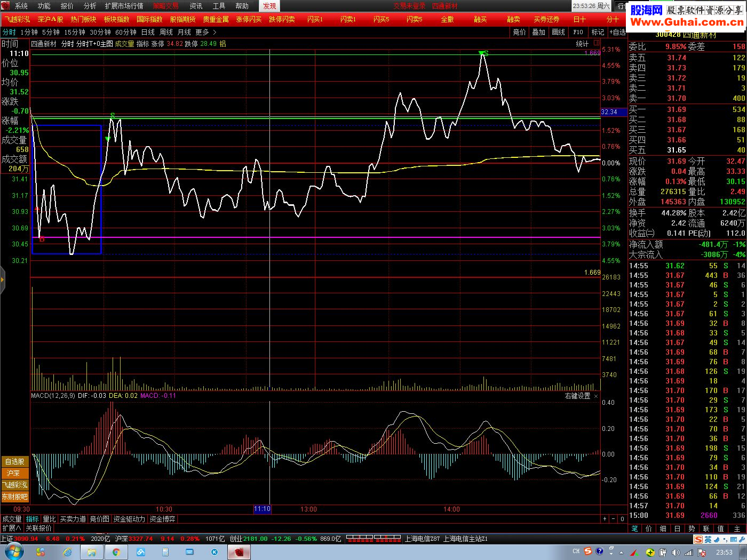Click the 深沪A股 toolbar button
Viewport: 747px width, 560px height.
point(50,19)
